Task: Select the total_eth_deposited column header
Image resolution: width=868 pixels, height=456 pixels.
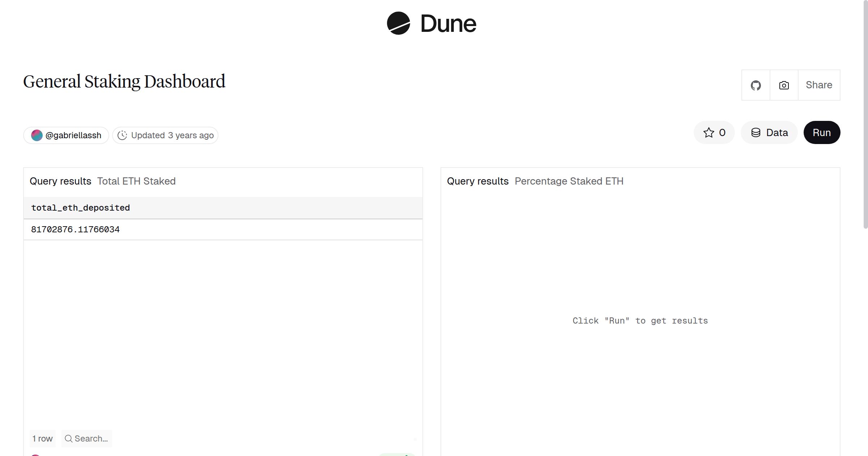Action: (80, 207)
